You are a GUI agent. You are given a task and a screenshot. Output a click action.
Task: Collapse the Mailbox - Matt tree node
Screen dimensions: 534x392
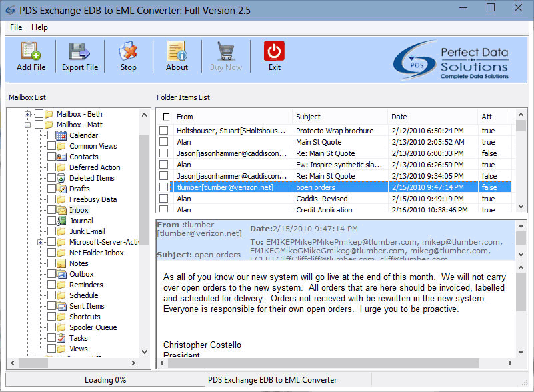(x=27, y=125)
